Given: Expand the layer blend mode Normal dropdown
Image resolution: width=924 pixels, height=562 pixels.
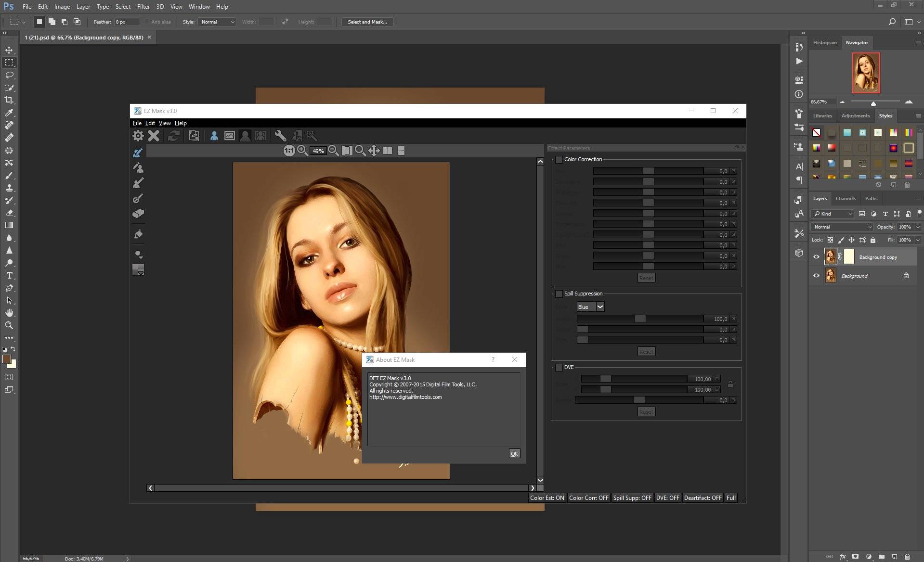Looking at the screenshot, I should click(842, 227).
